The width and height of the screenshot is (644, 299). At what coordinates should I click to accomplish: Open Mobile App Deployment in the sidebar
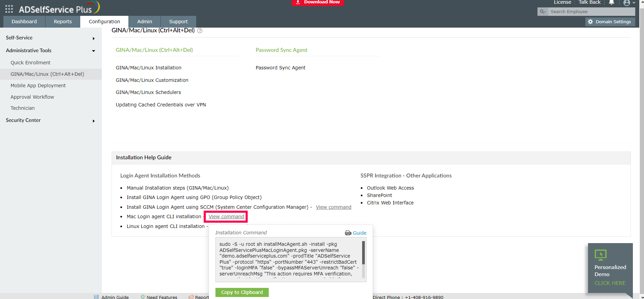38,86
